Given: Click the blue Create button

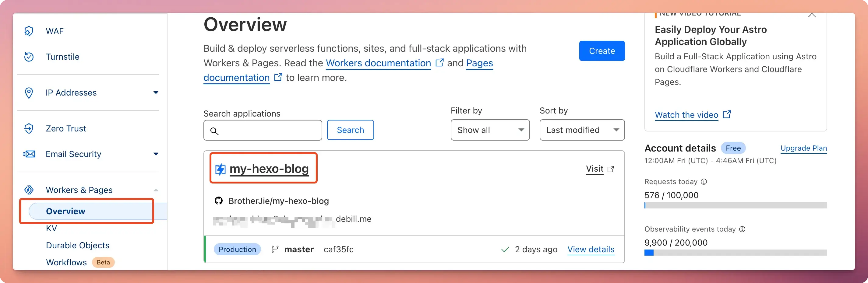Looking at the screenshot, I should point(602,51).
